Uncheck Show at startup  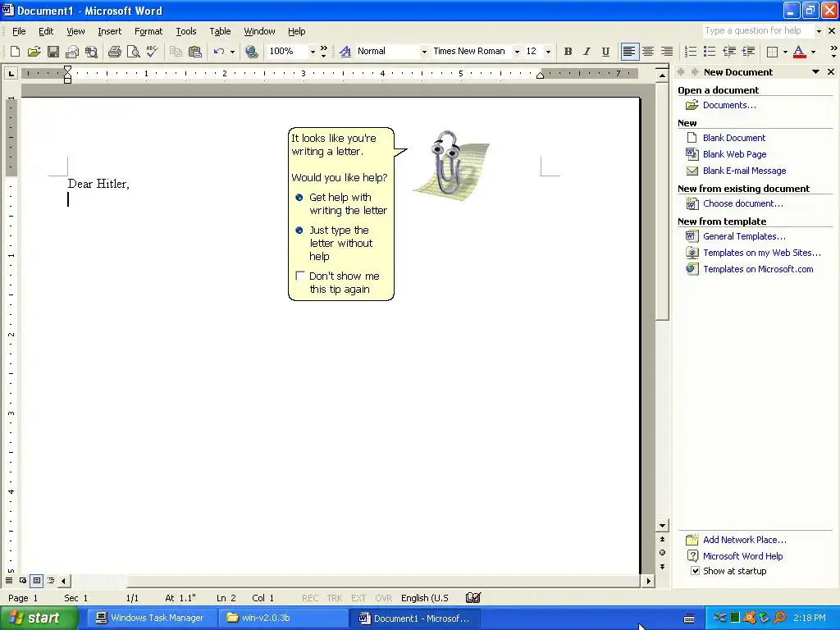tap(695, 571)
